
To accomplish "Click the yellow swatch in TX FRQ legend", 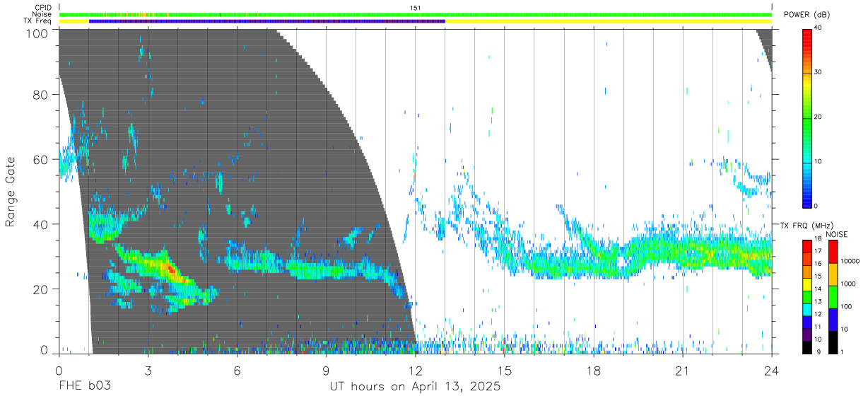I will pyautogui.click(x=807, y=283).
